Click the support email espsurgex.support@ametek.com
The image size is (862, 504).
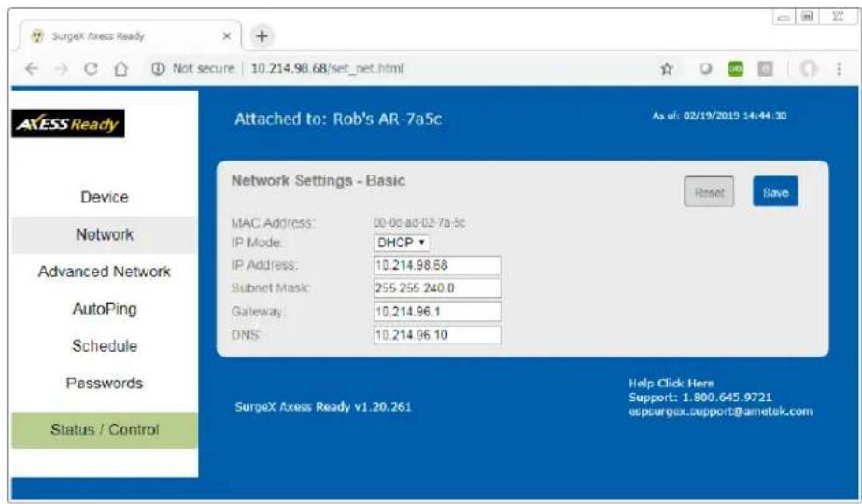click(720, 412)
